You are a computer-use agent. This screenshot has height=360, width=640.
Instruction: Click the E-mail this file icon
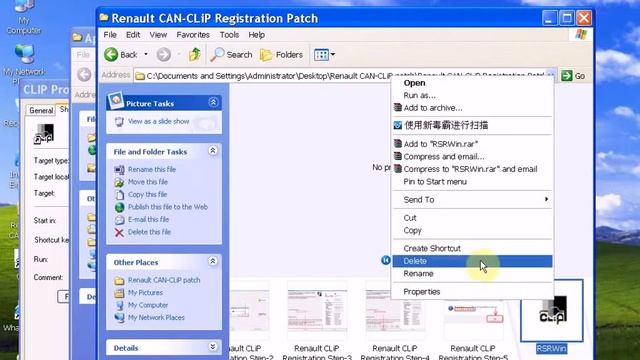[119, 220]
